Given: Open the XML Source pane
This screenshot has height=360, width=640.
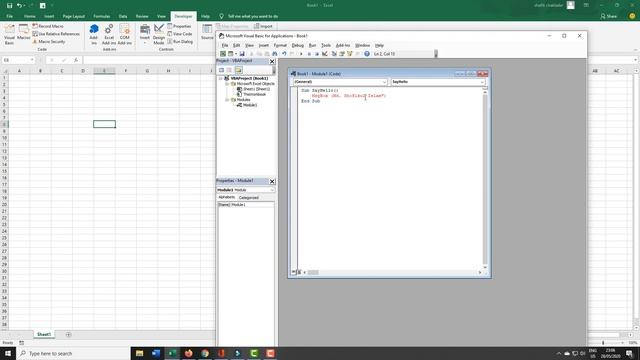Looking at the screenshot, I should [x=207, y=33].
